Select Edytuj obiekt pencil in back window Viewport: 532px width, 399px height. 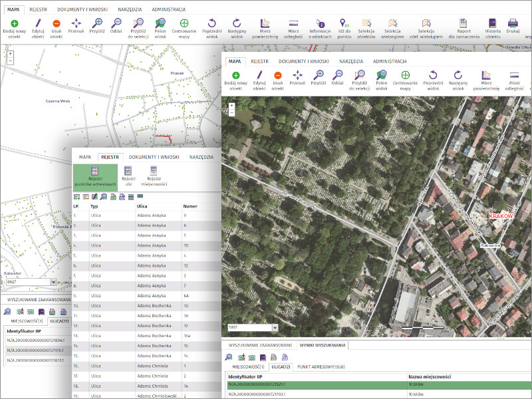point(38,29)
